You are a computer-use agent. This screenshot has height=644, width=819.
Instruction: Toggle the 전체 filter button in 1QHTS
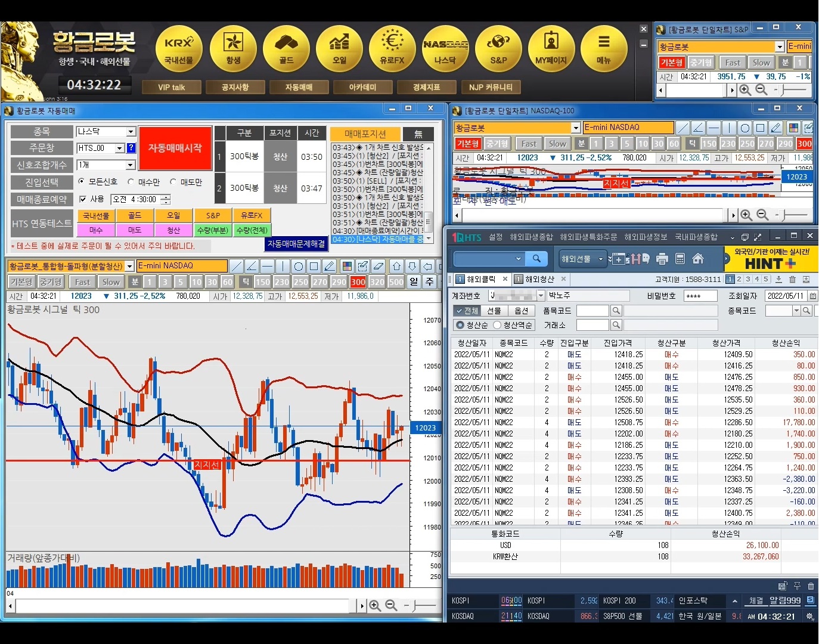click(467, 311)
